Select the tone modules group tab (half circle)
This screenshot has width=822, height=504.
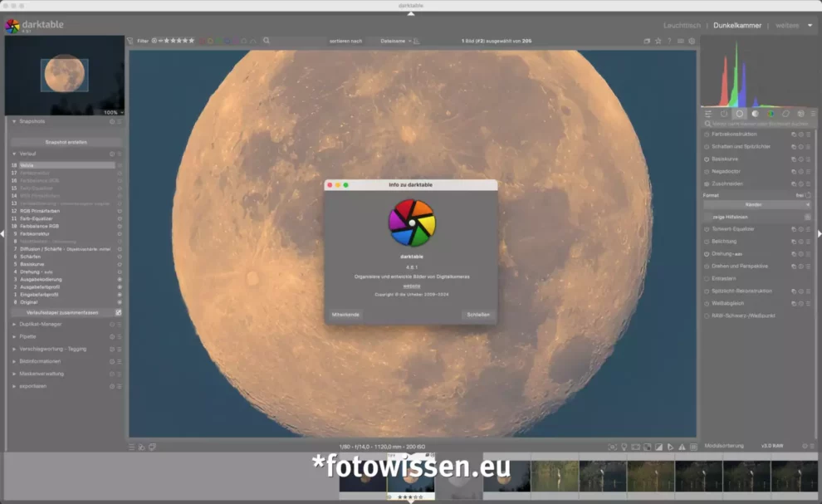[755, 114]
